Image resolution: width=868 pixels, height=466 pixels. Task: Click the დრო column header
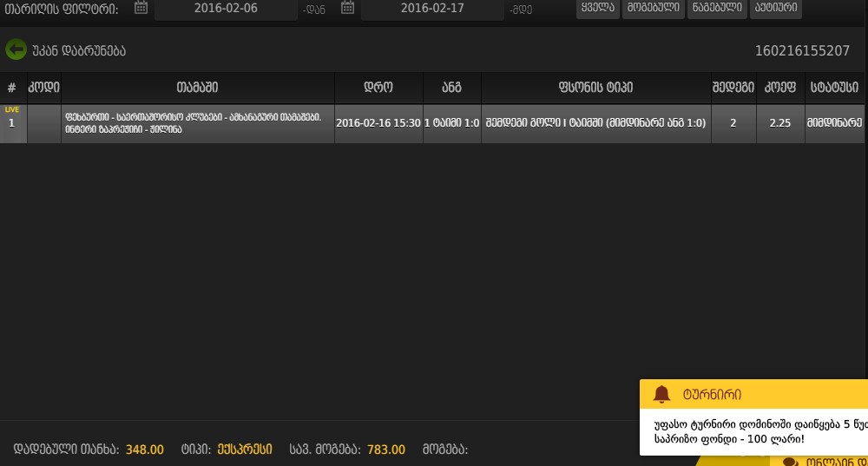(378, 88)
